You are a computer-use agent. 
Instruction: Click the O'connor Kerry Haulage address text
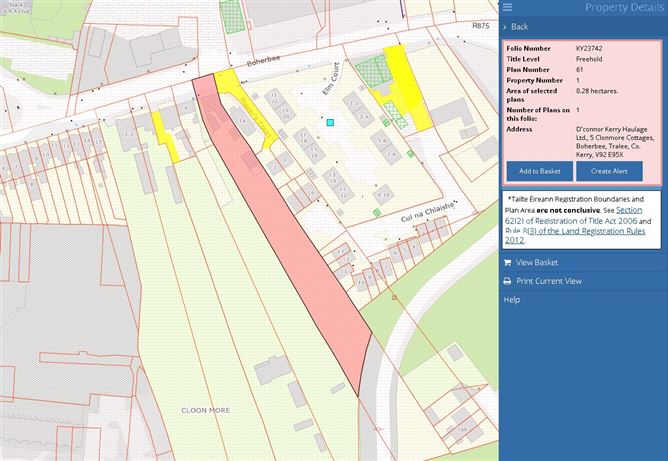615,142
